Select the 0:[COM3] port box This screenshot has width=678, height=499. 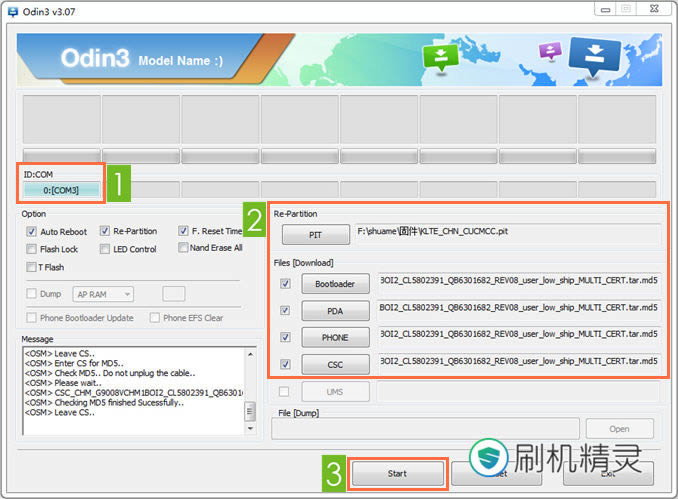click(x=61, y=190)
